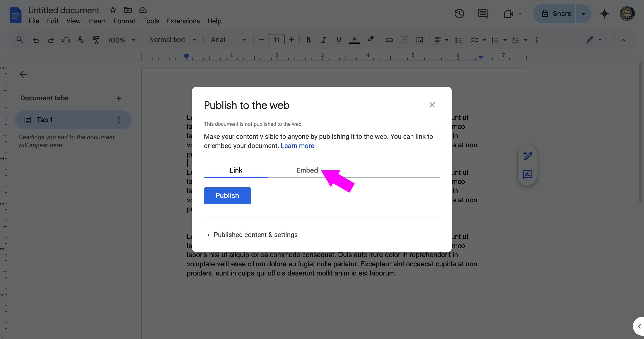Open the Google account avatar
Screen dimensions: 644x339
pyautogui.click(x=627, y=13)
